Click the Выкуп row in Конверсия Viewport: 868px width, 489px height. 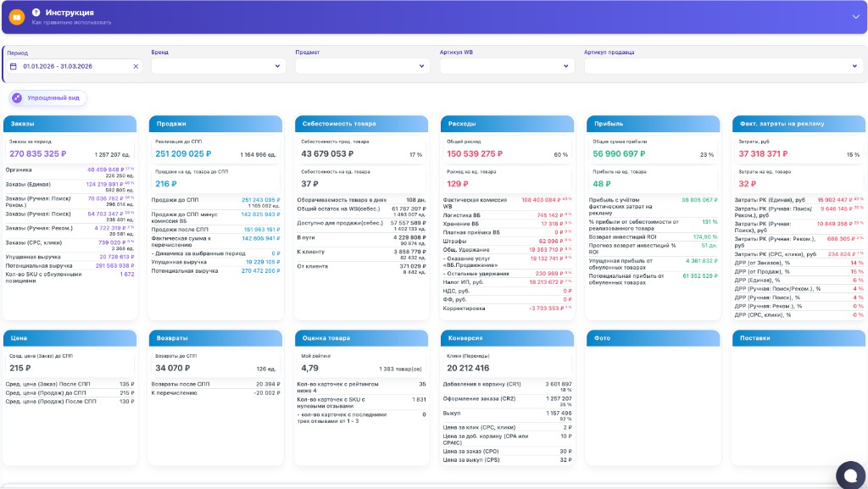[x=507, y=415]
